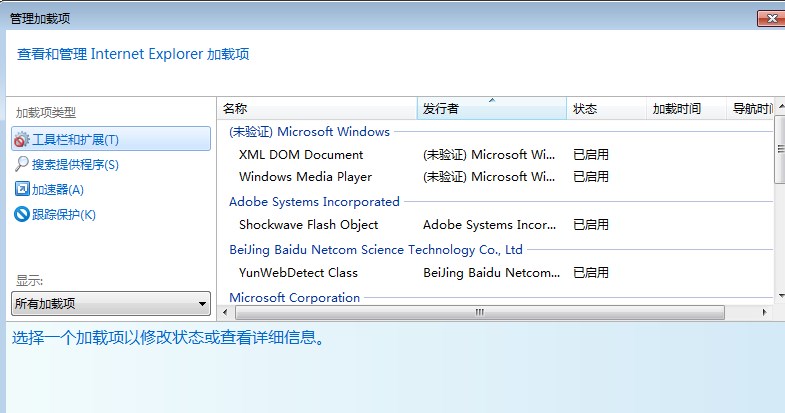Click the vertical scrollbar up arrow

tap(779, 105)
